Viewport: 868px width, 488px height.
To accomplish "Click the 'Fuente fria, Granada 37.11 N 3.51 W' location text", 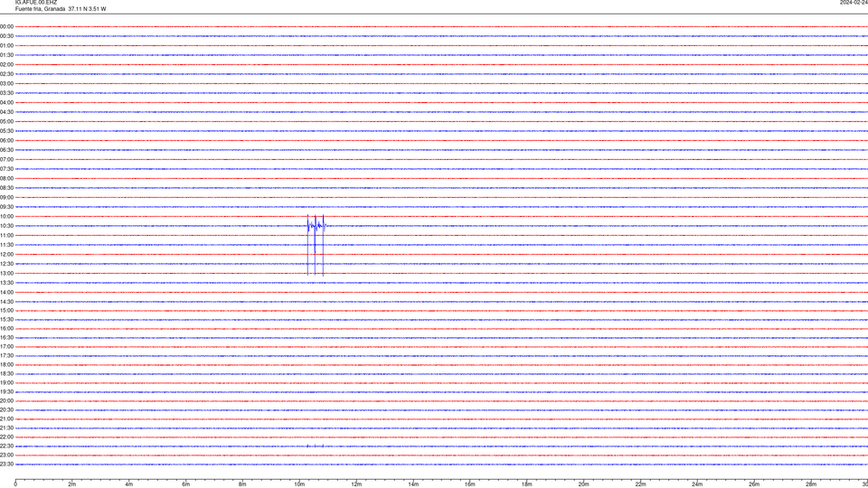I will pos(61,9).
